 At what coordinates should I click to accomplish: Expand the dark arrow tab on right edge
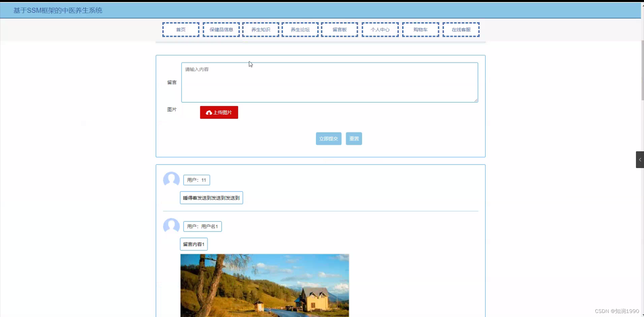(640, 160)
